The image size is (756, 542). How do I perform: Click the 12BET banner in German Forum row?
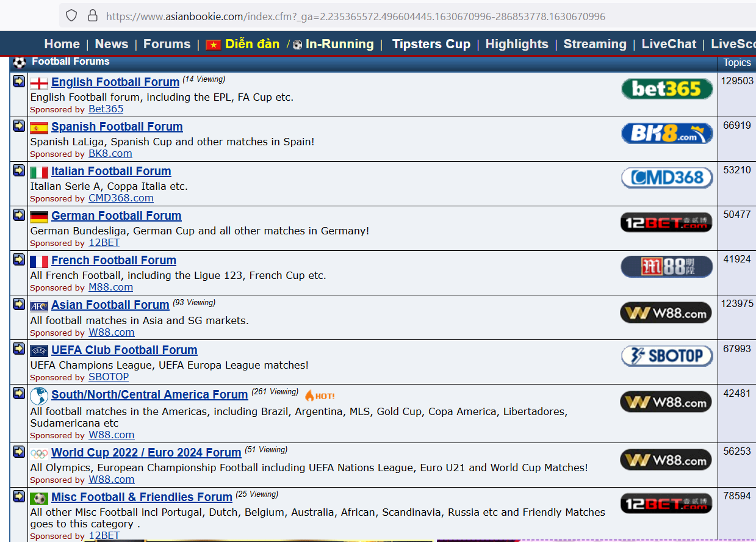(x=667, y=222)
